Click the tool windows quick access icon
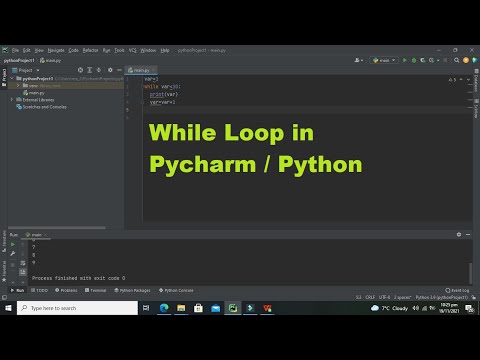 tap(4, 297)
